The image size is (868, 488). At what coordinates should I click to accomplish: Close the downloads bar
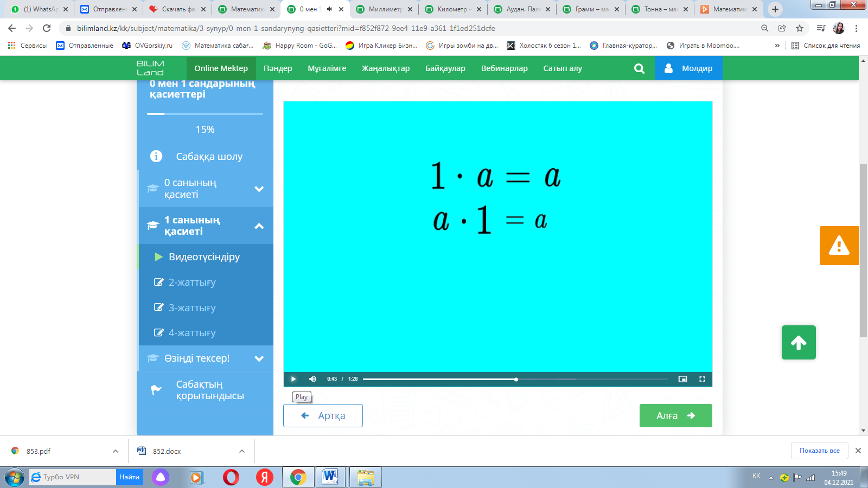(x=858, y=451)
